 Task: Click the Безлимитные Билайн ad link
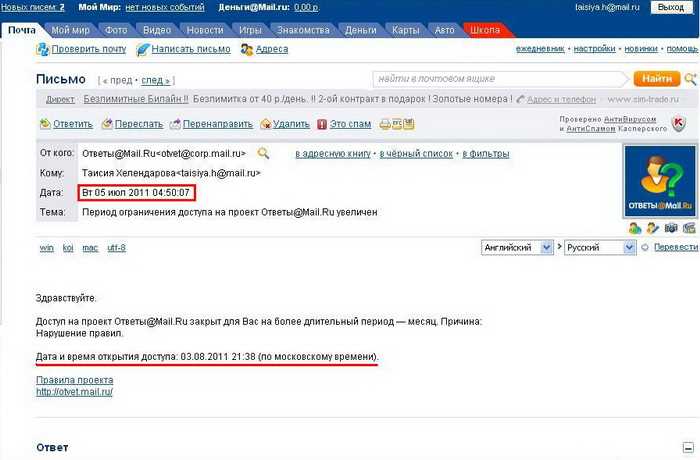136,99
